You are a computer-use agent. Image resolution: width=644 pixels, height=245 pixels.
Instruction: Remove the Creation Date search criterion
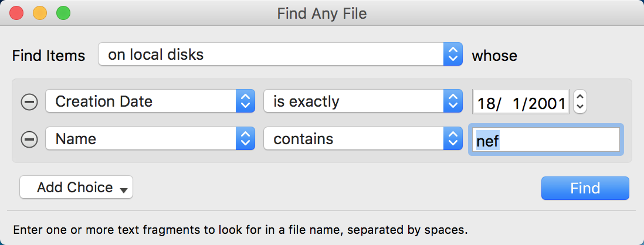(29, 102)
